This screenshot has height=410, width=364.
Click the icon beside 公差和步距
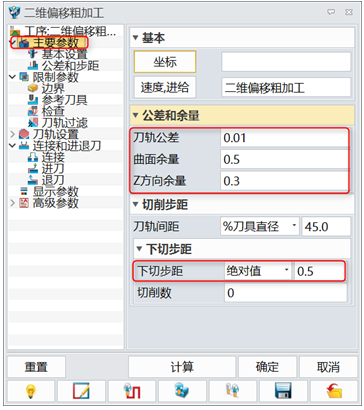click(x=33, y=65)
